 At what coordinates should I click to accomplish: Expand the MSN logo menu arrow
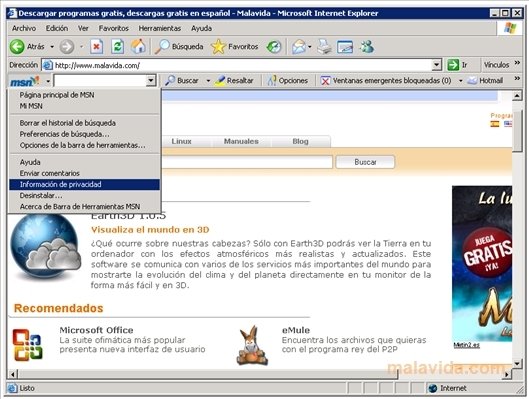48,81
